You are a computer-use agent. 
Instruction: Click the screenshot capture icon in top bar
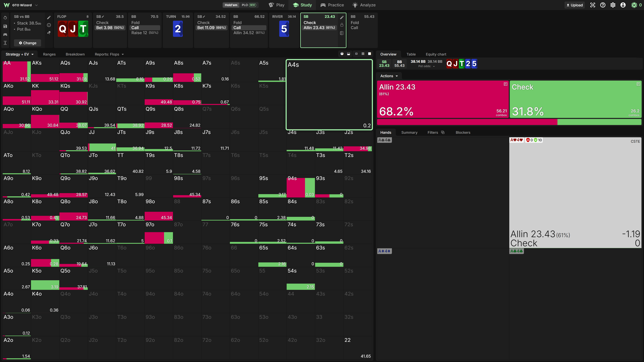coord(592,5)
